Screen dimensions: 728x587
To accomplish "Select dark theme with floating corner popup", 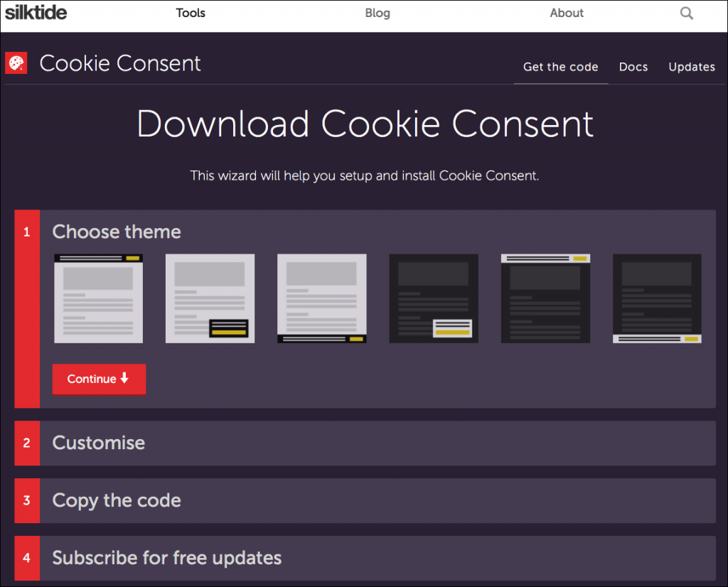I will pos(433,298).
